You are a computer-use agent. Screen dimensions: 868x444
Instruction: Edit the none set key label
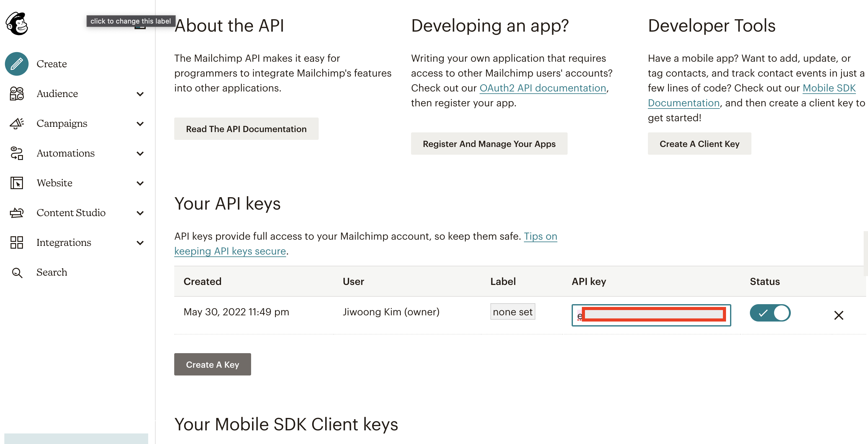click(x=512, y=312)
